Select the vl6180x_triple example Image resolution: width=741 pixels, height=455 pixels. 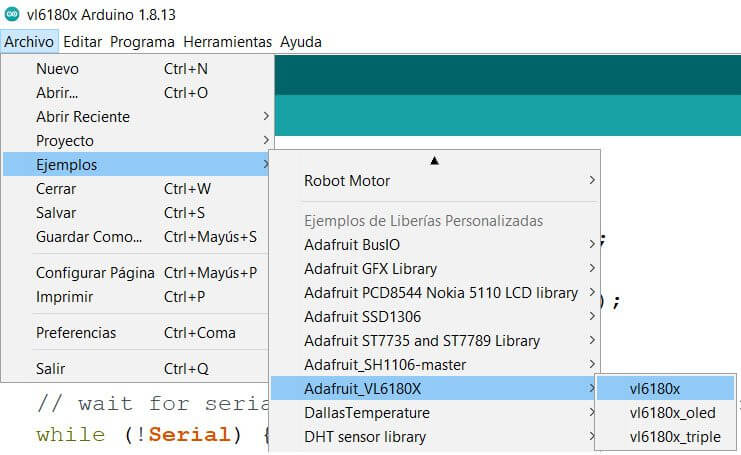click(x=675, y=437)
